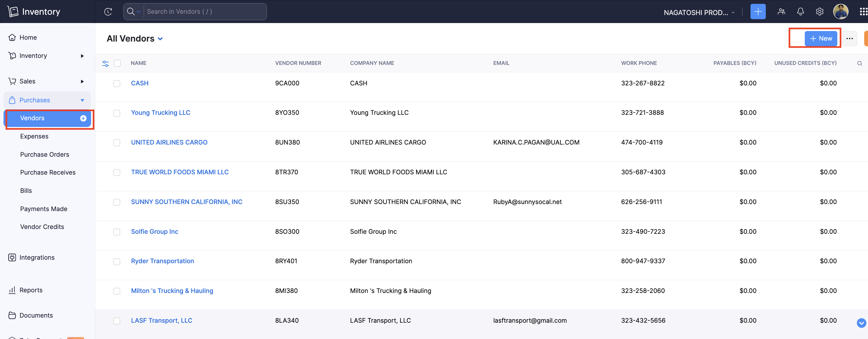Open the Reports section
This screenshot has width=868, height=339.
tap(31, 290)
